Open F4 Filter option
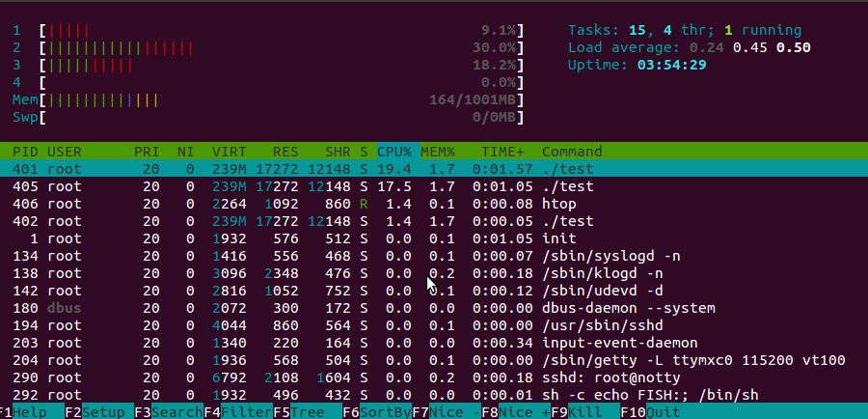868x419 pixels. pos(237,412)
